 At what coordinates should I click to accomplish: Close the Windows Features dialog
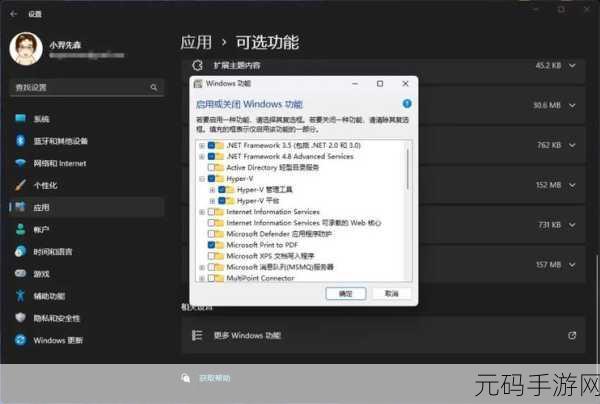[x=406, y=84]
